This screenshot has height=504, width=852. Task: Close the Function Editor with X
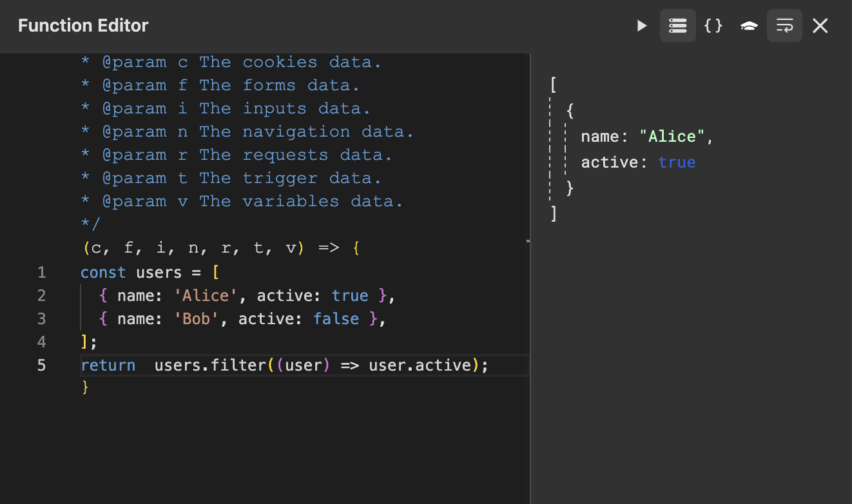tap(820, 26)
